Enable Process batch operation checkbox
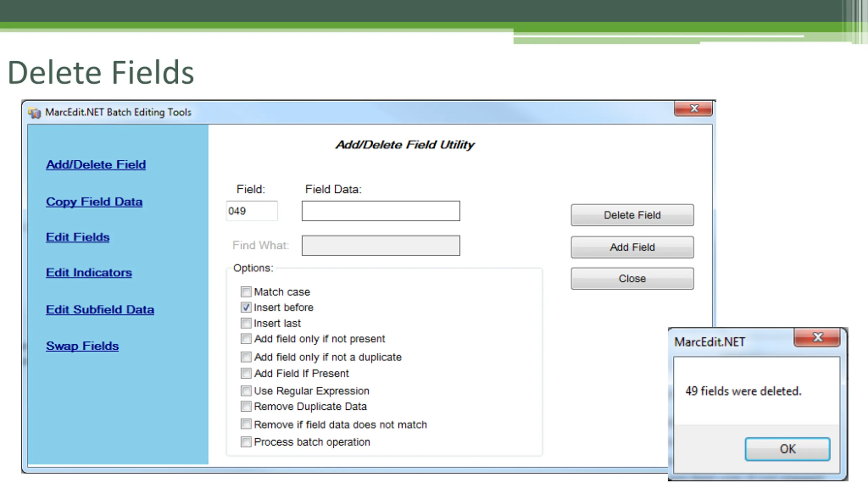 [x=246, y=442]
